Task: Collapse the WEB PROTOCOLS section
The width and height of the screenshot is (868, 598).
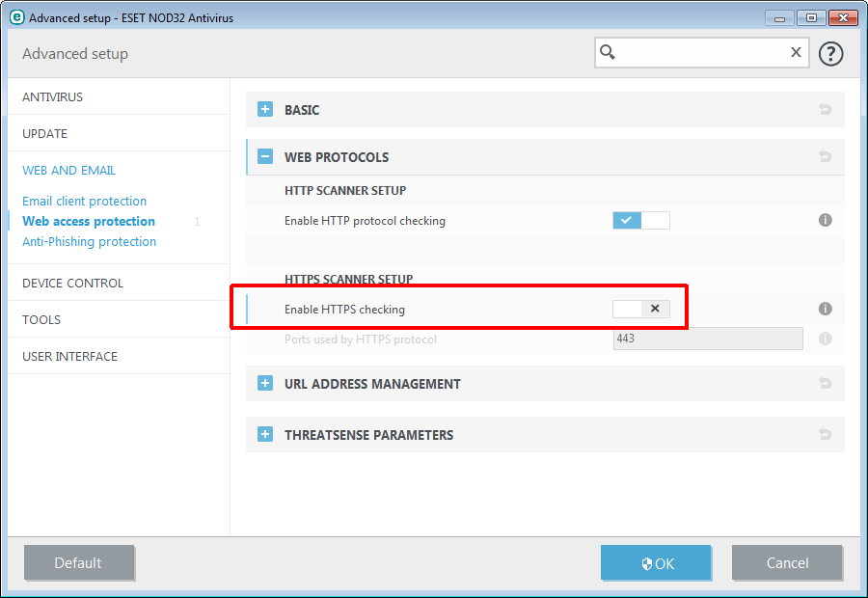Action: tap(265, 156)
